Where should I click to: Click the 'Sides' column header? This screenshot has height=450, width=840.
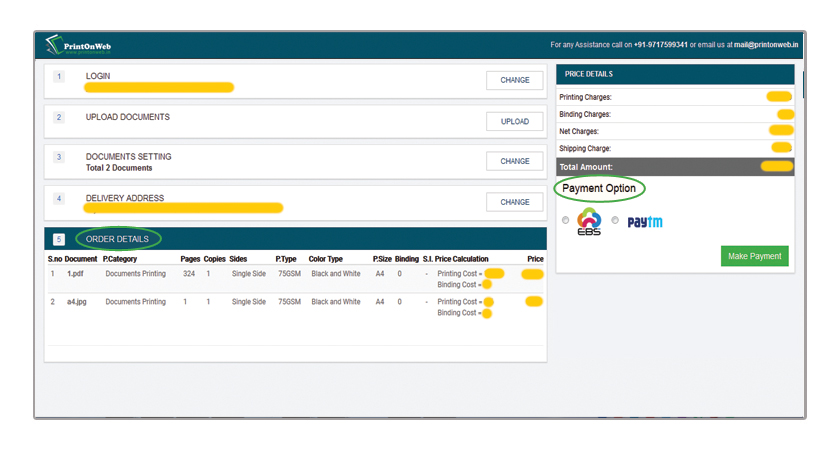click(x=238, y=259)
